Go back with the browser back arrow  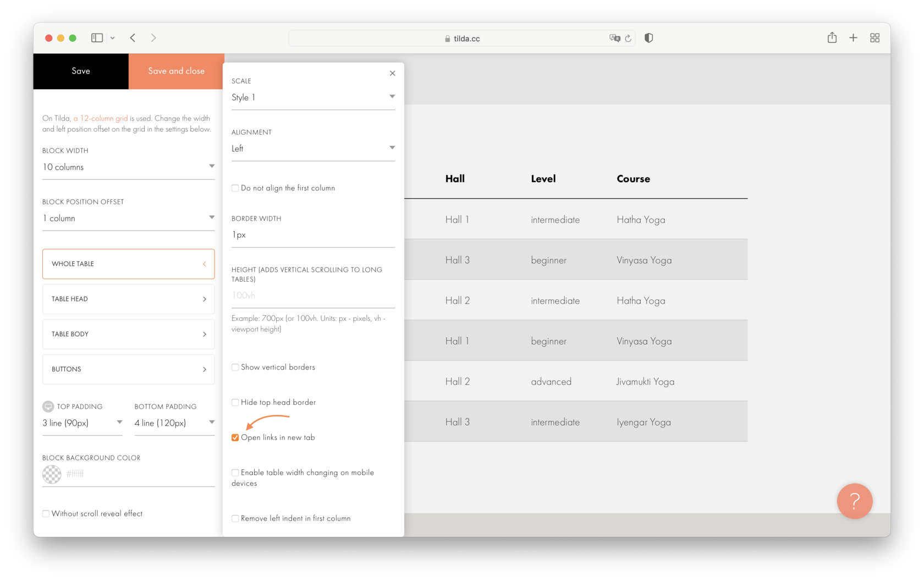point(133,38)
